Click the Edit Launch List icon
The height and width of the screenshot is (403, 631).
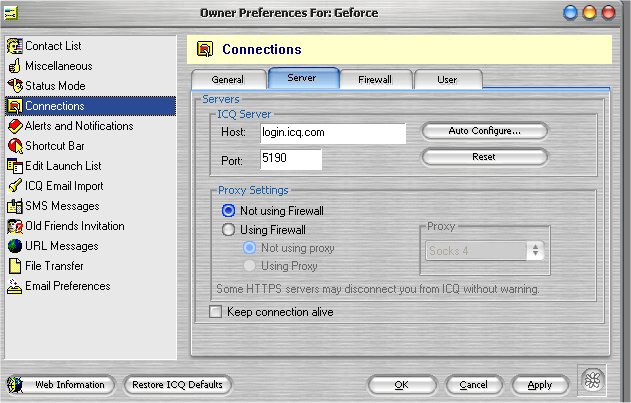15,166
